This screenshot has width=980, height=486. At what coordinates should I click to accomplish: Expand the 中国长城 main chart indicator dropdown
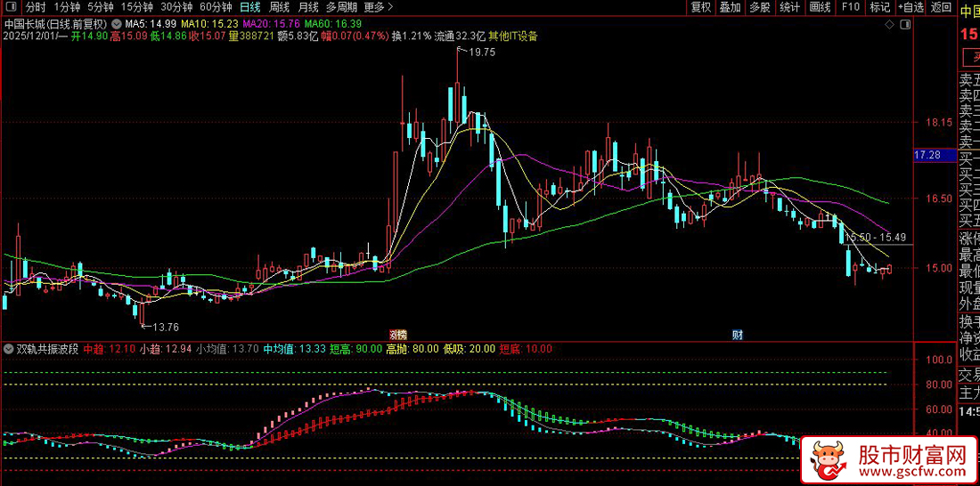coord(115,23)
